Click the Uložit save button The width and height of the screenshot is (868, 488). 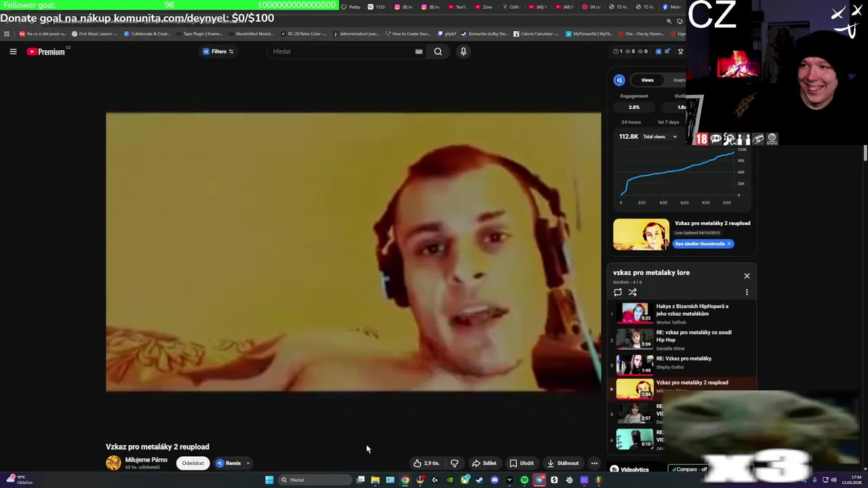point(521,464)
